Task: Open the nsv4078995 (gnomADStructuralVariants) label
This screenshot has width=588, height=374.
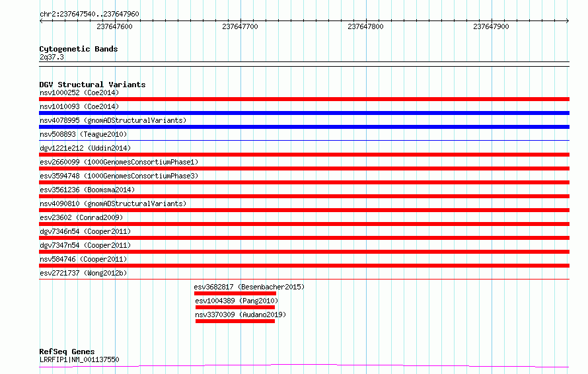Action: click(113, 120)
